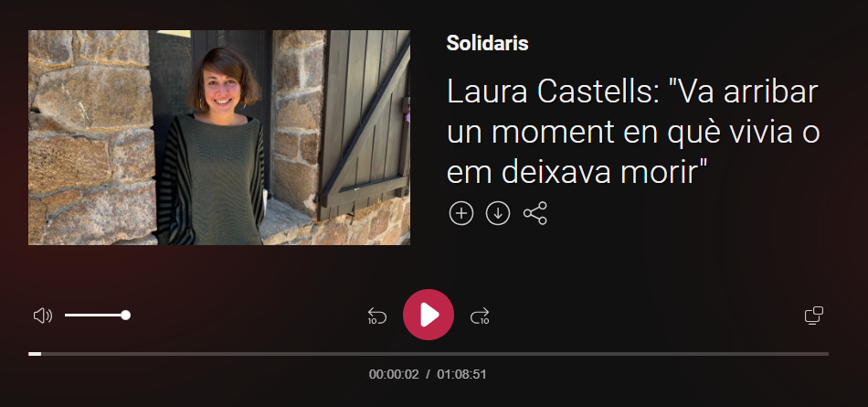
Task: Set volume to half on the volume track
Action: pos(95,315)
